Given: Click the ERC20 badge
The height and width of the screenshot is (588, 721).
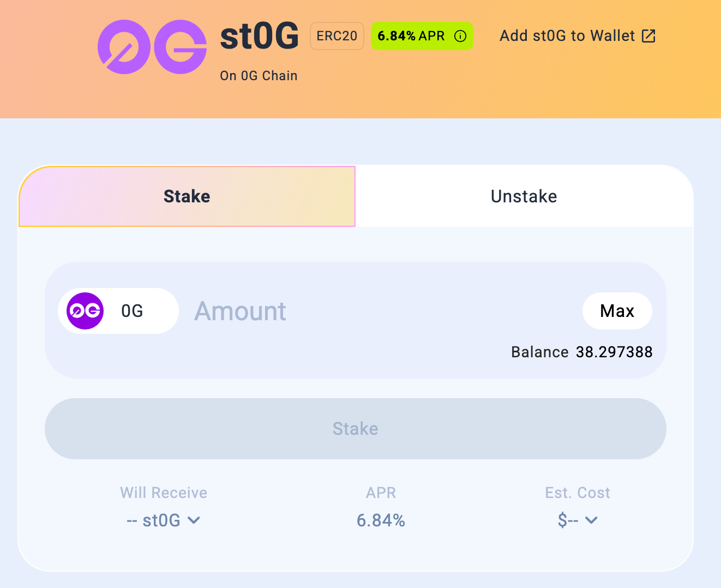Looking at the screenshot, I should [337, 36].
